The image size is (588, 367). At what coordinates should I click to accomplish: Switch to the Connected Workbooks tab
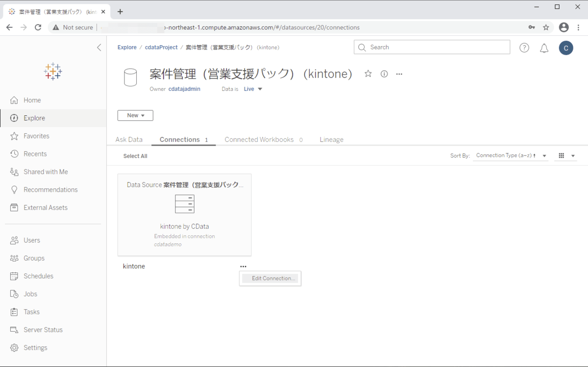pyautogui.click(x=264, y=140)
